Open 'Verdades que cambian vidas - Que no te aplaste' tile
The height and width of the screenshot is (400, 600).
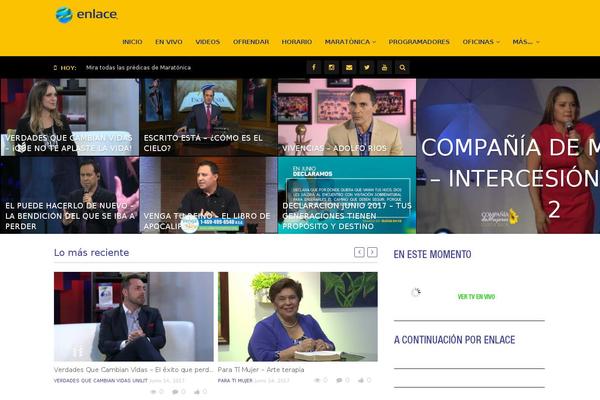tap(69, 117)
